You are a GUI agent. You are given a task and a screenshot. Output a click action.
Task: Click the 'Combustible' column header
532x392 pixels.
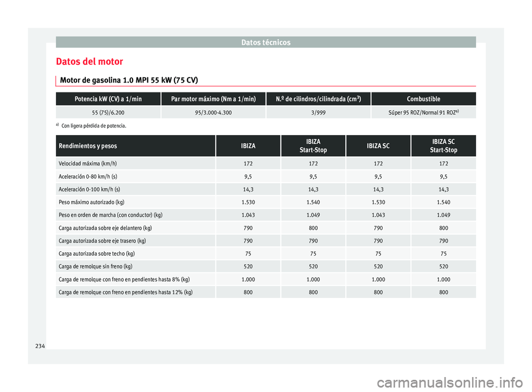(x=423, y=99)
